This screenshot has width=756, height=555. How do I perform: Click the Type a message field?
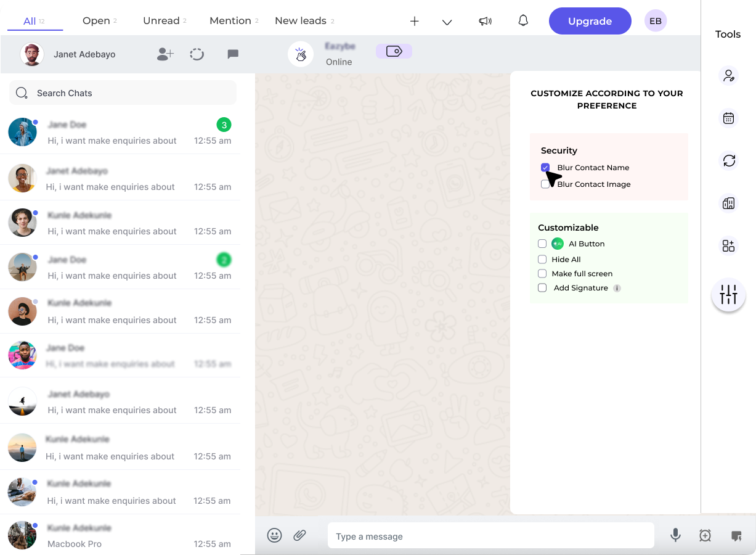pos(490,536)
